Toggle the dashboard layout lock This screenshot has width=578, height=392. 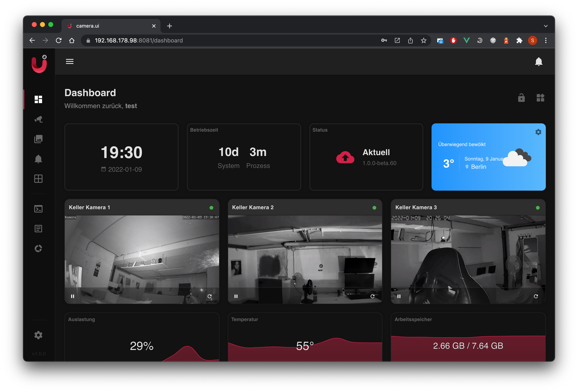tap(521, 98)
